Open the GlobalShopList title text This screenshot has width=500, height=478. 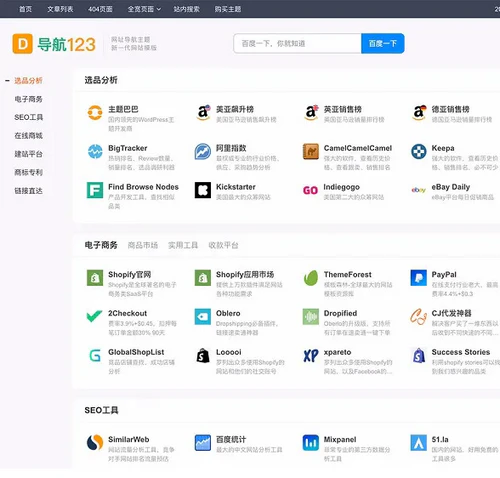coord(136,352)
